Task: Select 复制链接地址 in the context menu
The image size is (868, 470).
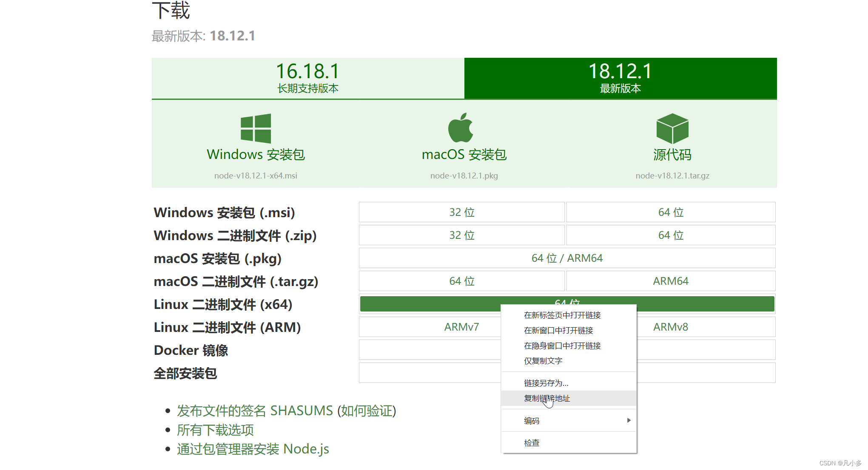Action: (569, 398)
